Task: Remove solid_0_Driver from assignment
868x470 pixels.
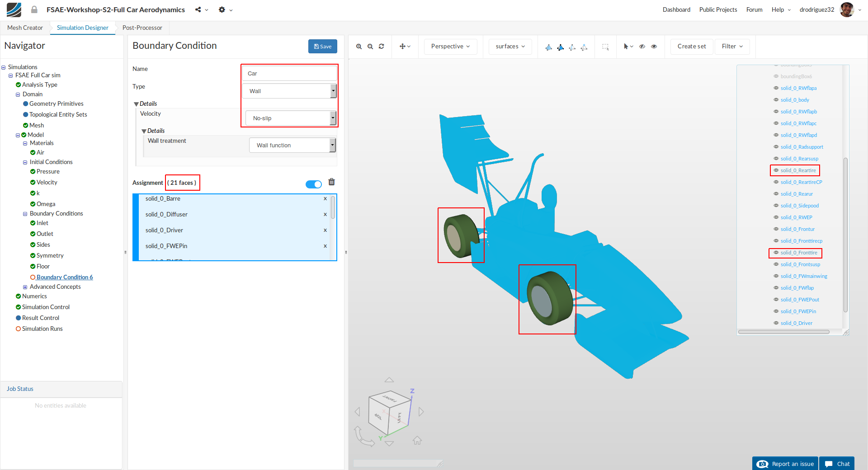Action: click(325, 230)
